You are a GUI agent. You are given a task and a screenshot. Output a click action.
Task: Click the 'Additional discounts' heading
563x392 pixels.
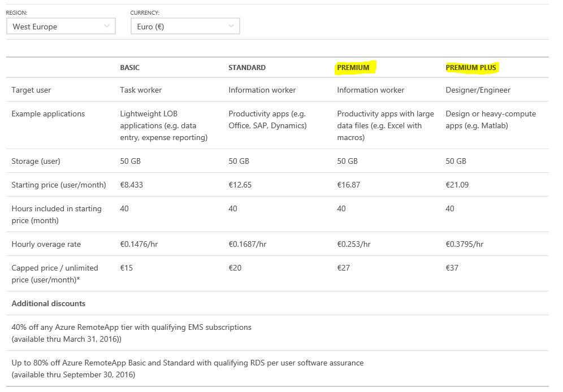[x=49, y=303]
